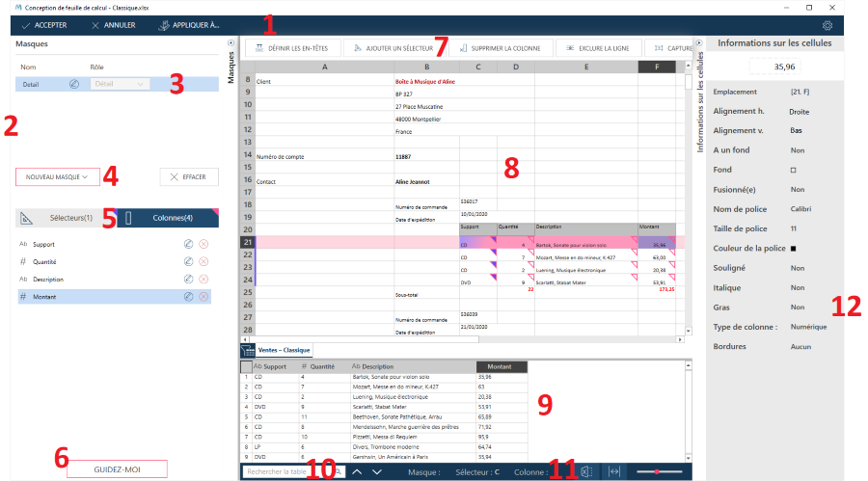
Task: Edit the Quantité column pencil icon
Action: [x=188, y=261]
